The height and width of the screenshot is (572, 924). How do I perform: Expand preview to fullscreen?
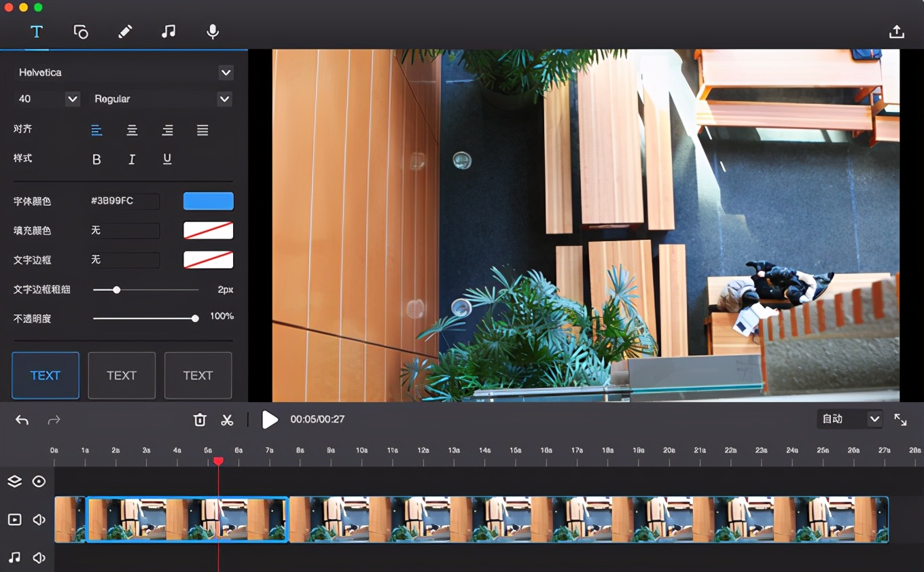tap(900, 420)
